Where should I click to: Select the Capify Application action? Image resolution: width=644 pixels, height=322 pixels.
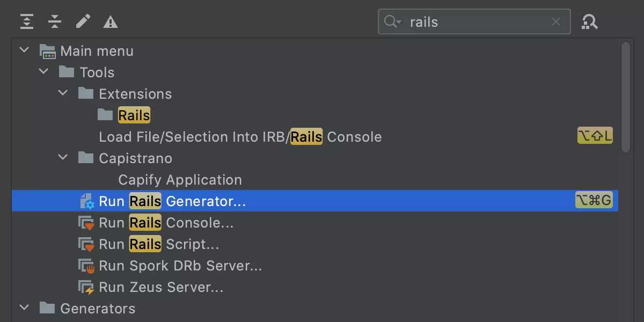tap(315, 180)
